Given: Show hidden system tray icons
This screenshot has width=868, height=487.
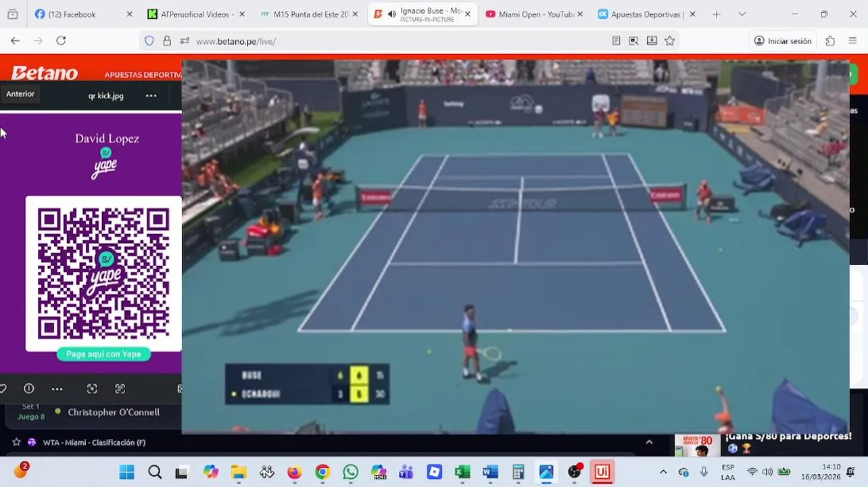Looking at the screenshot, I should pyautogui.click(x=663, y=472).
